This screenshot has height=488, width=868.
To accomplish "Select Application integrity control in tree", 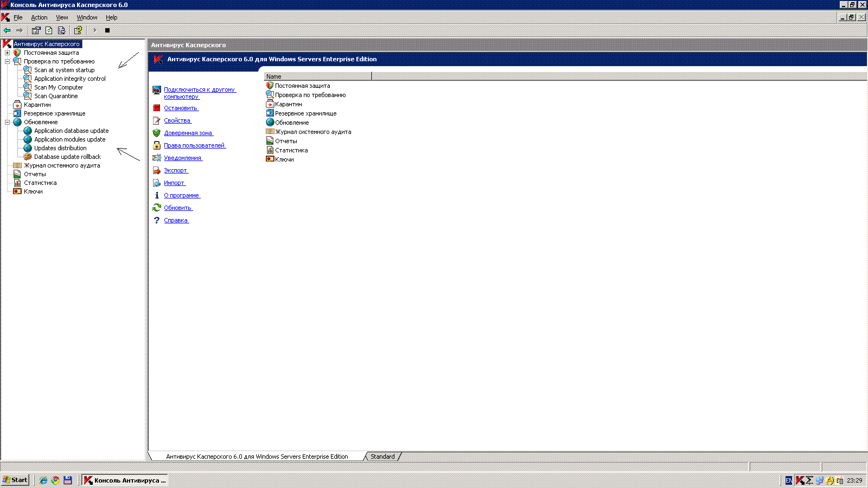I will [70, 79].
